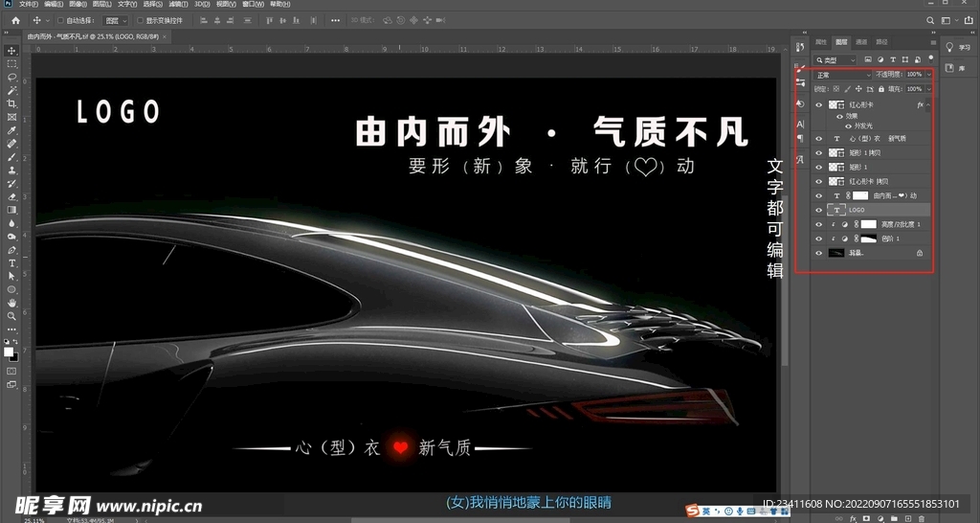The height and width of the screenshot is (523, 980).
Task: Switch to the 路径 tab
Action: [881, 42]
